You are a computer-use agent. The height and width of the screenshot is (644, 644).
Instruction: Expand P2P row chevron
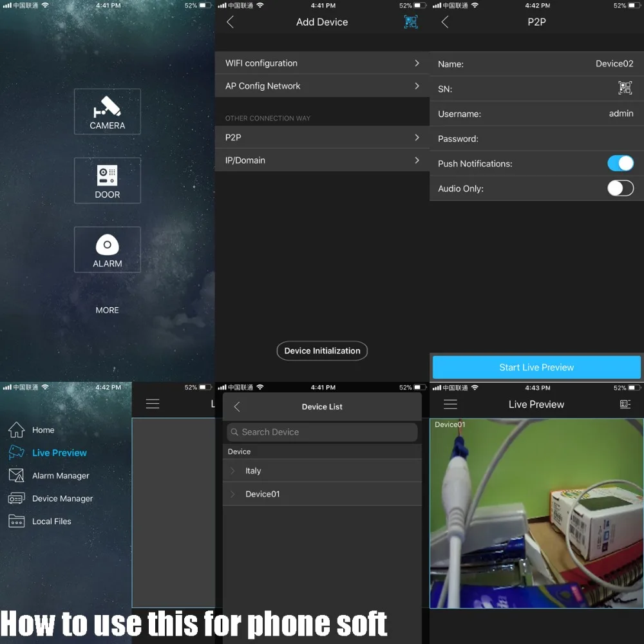click(x=417, y=137)
